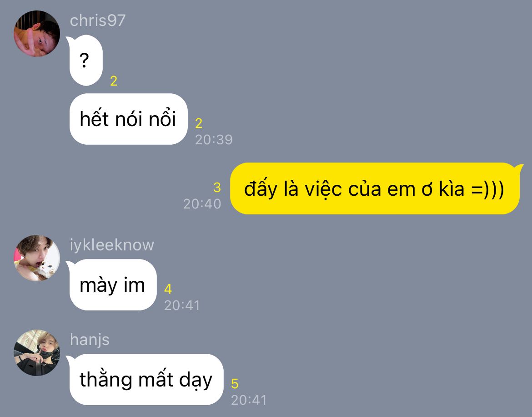
Task: Tap unread count 3 by yellow message
Action: (x=217, y=188)
